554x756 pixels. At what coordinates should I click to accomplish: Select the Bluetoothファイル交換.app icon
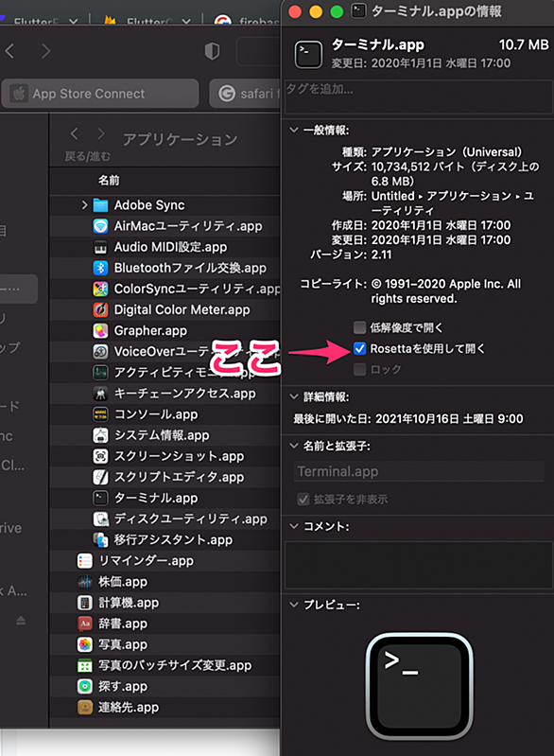100,268
